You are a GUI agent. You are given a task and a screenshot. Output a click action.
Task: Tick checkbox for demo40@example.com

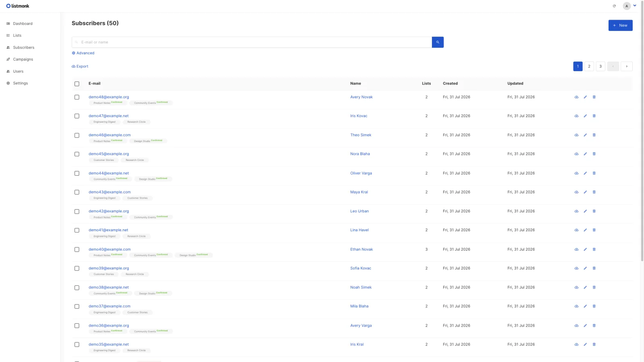pyautogui.click(x=77, y=249)
